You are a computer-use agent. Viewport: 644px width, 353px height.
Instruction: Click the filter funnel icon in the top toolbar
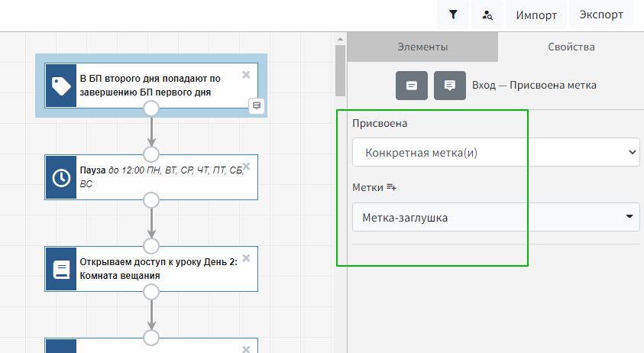(454, 15)
